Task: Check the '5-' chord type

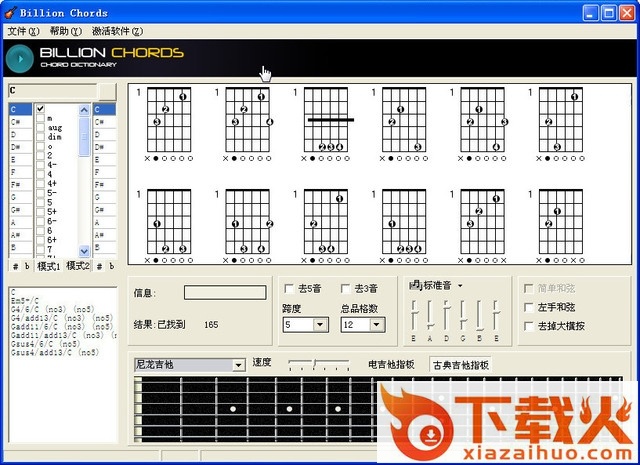Action: [x=40, y=193]
